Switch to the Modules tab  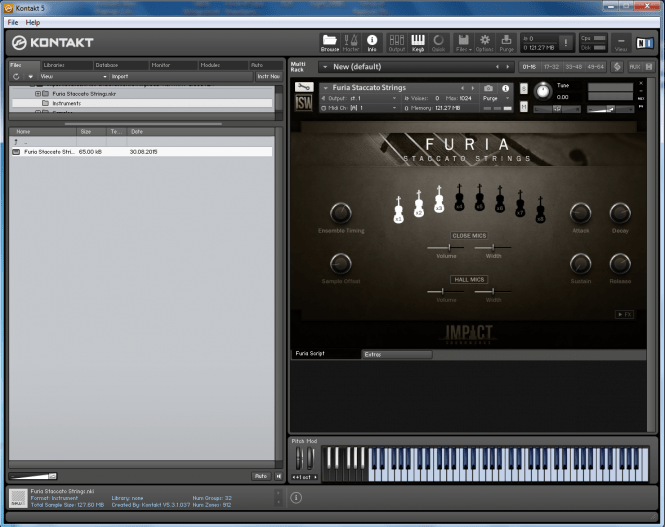[x=223, y=65]
